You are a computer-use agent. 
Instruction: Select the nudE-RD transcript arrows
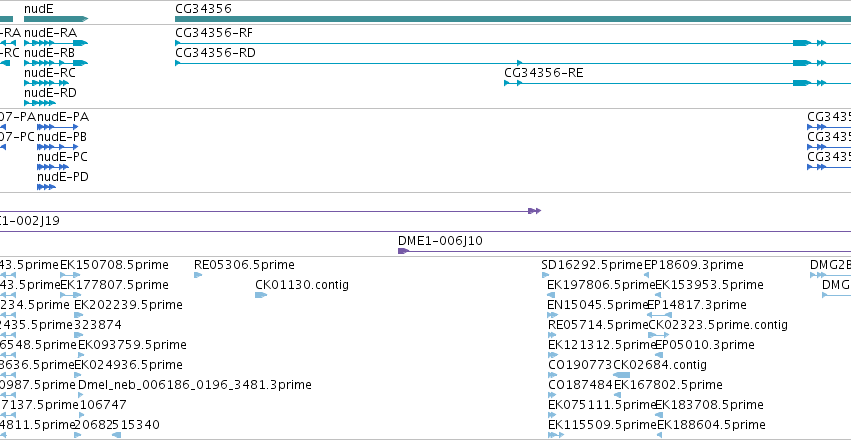click(x=40, y=103)
